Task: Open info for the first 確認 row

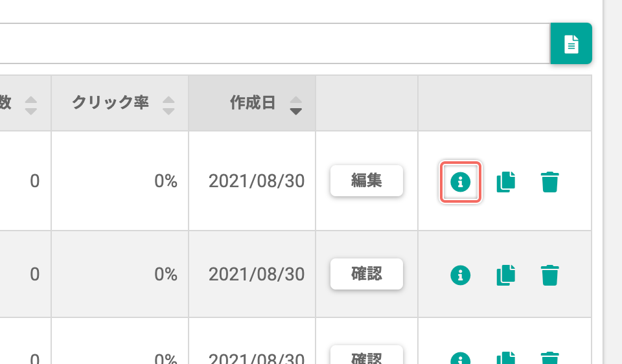Action: coord(460,275)
